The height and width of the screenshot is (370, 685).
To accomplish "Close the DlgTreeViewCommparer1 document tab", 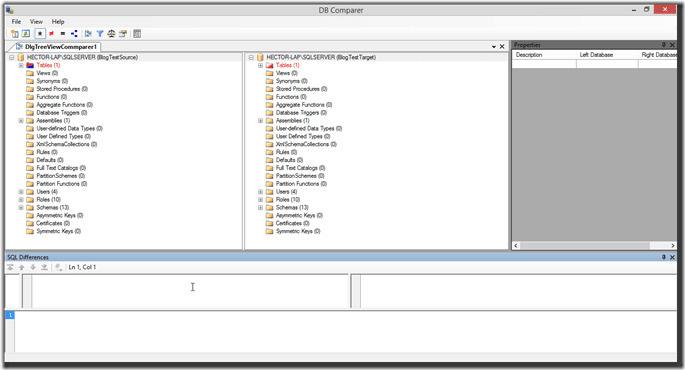I will coord(502,46).
